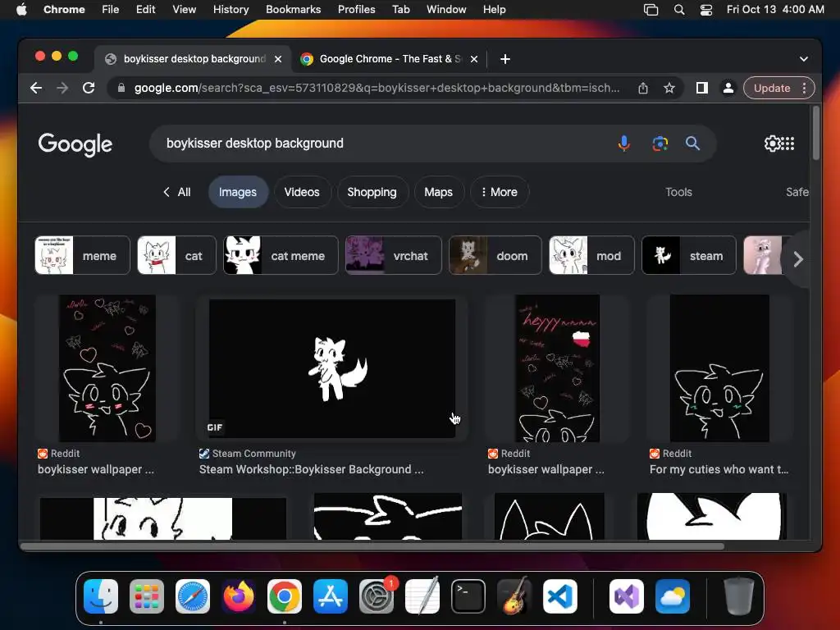Viewport: 840px width, 630px height.
Task: Click the blue magnifier search button
Action: point(692,144)
